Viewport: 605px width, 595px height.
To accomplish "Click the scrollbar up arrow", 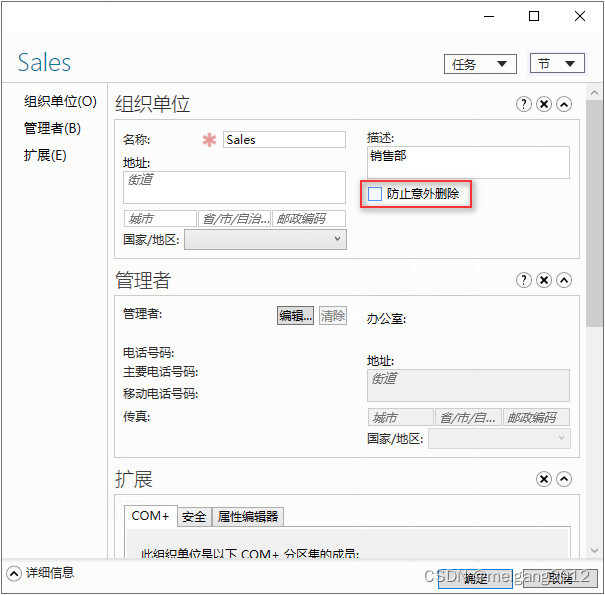I will pyautogui.click(x=594, y=93).
